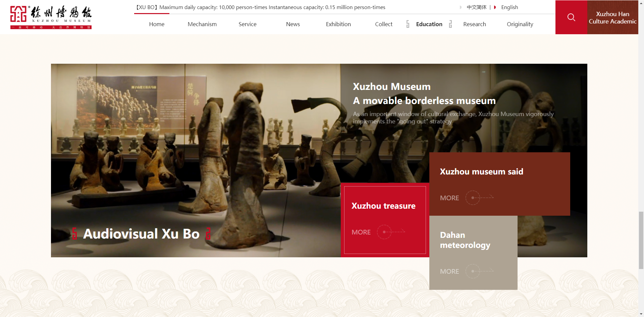The height and width of the screenshot is (317, 644).
Task: Click the going out strategy description text
Action: (453, 118)
